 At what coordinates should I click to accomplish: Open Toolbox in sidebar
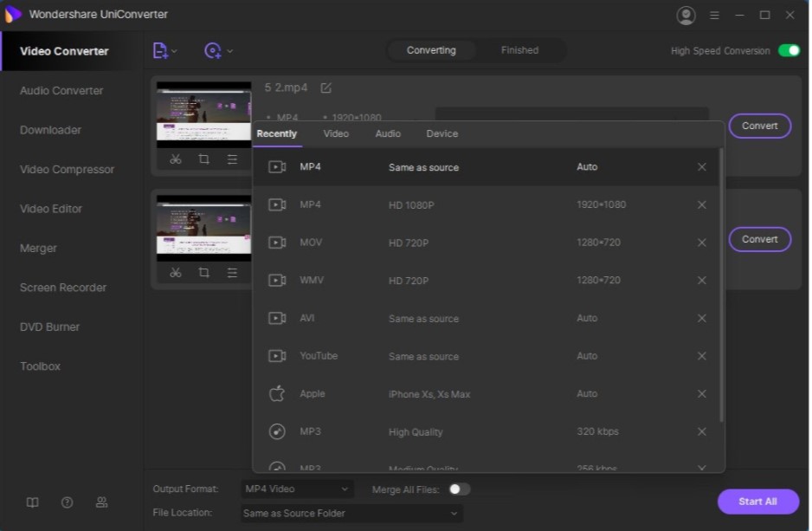click(x=40, y=366)
